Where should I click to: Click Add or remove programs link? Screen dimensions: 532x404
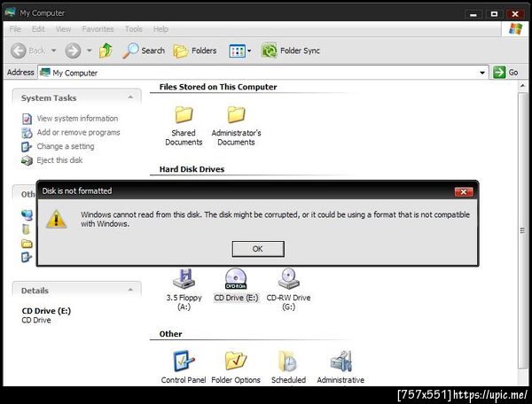[78, 133]
